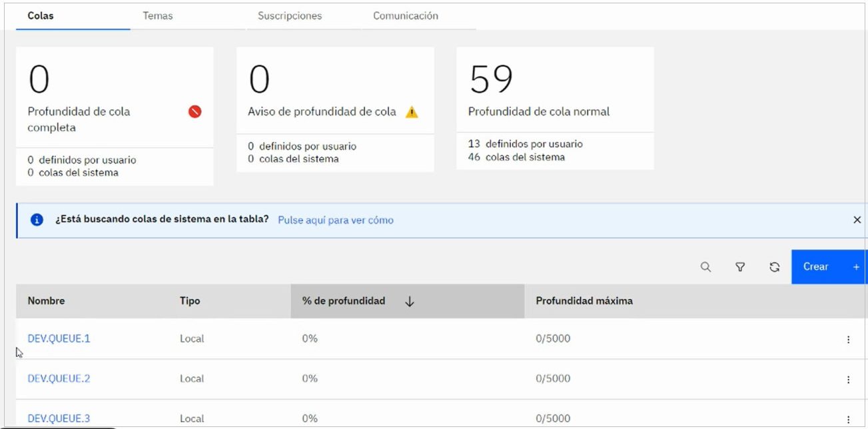Sort by % de profundidad arrow
The image size is (868, 429).
point(410,302)
